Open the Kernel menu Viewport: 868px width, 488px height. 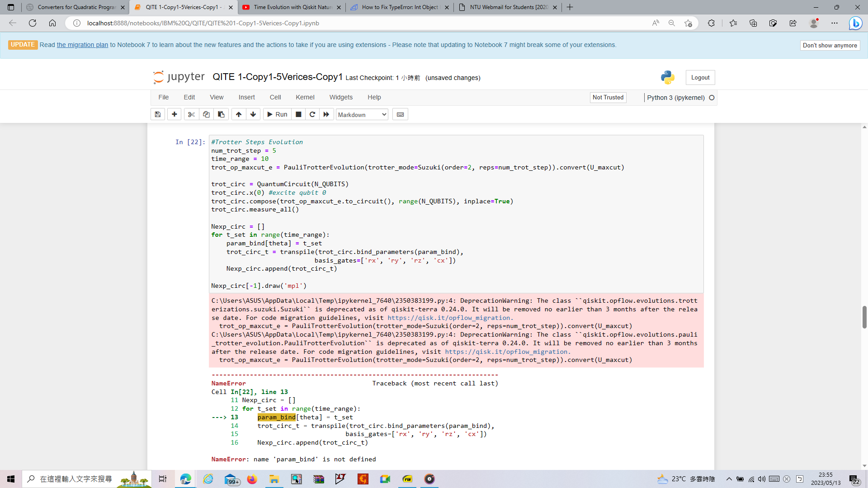305,97
